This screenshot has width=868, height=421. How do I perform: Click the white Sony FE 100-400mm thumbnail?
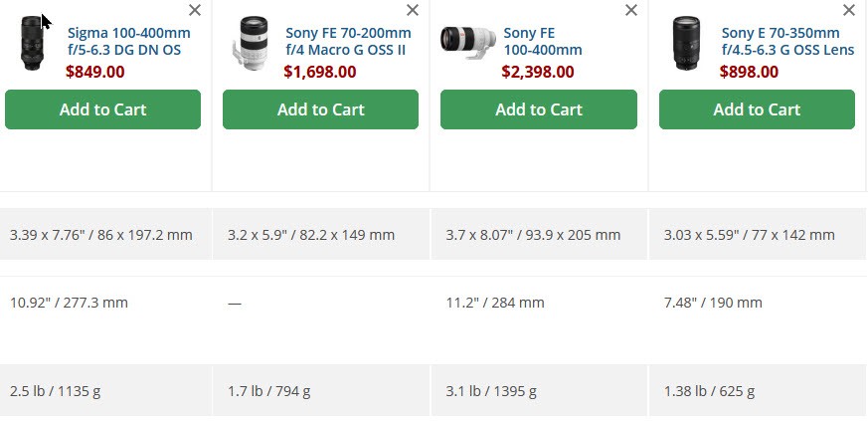[x=467, y=42]
